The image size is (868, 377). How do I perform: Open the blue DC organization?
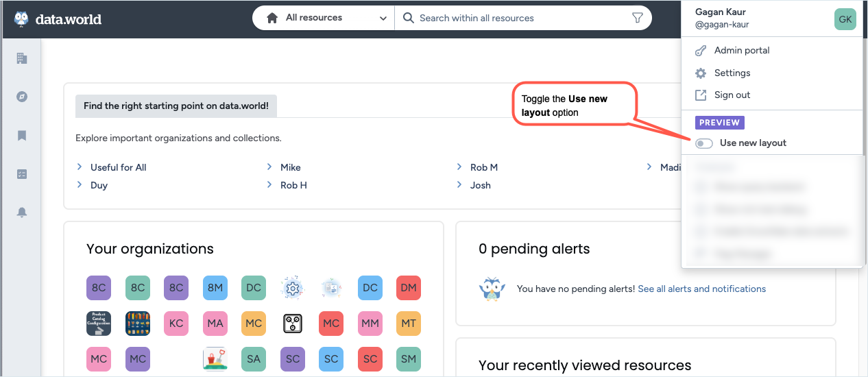370,288
